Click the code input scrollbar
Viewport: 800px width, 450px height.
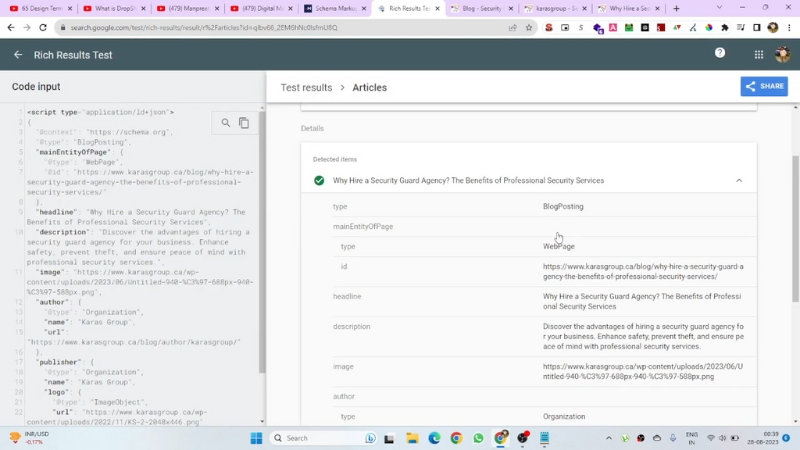click(x=262, y=242)
